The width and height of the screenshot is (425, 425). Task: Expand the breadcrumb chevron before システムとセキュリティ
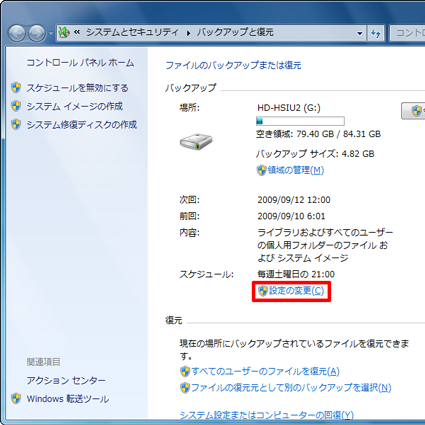pyautogui.click(x=77, y=32)
